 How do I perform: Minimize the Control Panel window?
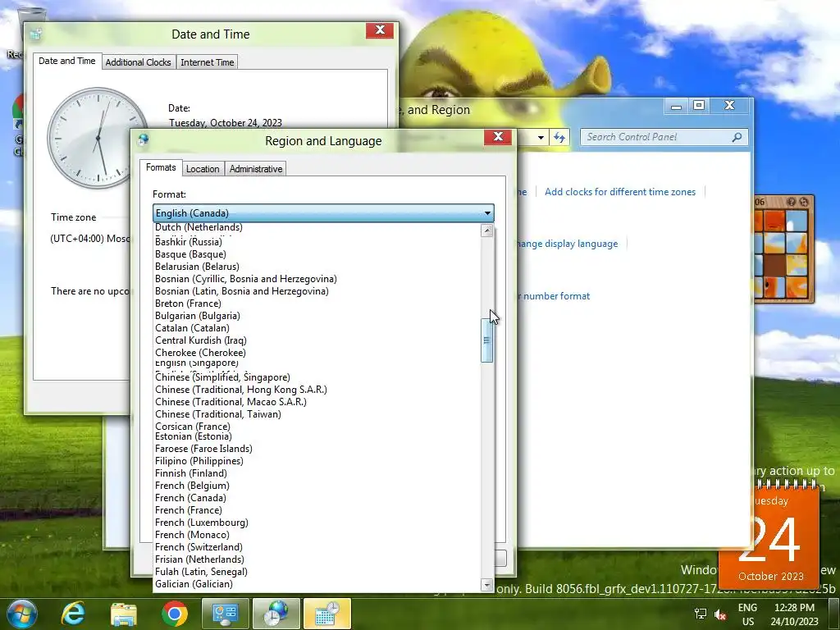[677, 106]
